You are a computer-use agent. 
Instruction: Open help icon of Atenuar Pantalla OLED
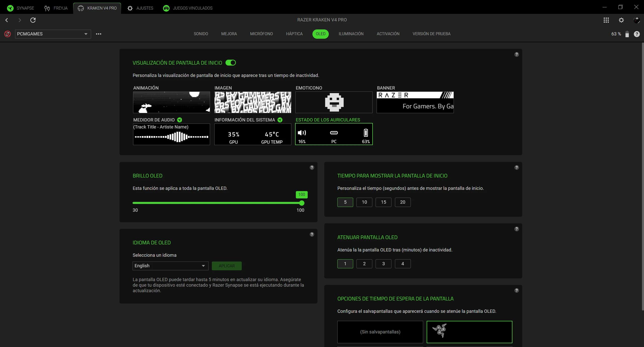[x=517, y=229]
